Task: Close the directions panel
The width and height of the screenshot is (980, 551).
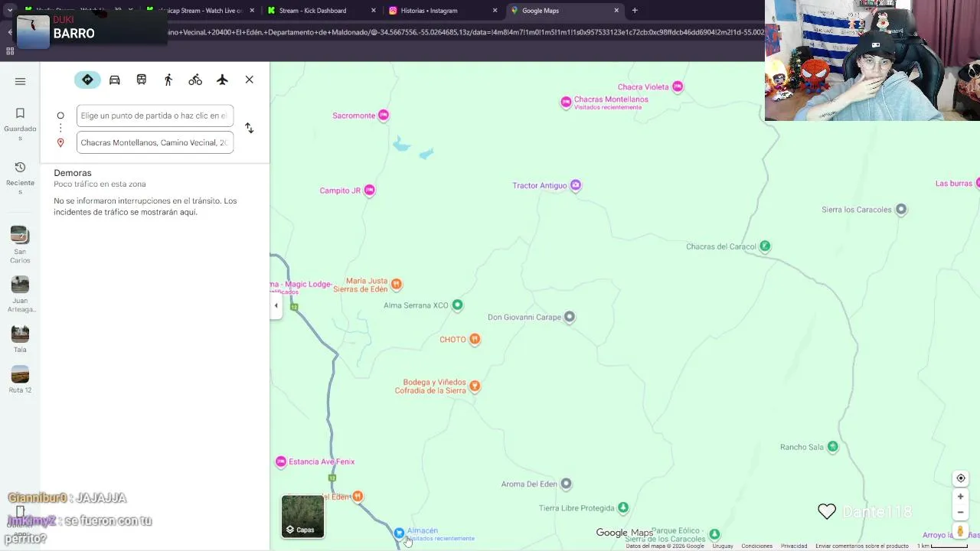Action: (250, 80)
